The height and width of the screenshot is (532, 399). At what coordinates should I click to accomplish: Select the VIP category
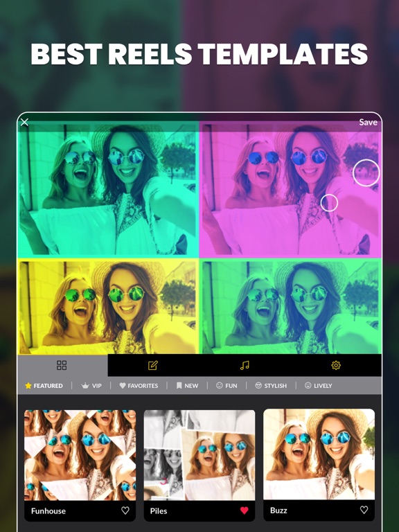point(91,385)
